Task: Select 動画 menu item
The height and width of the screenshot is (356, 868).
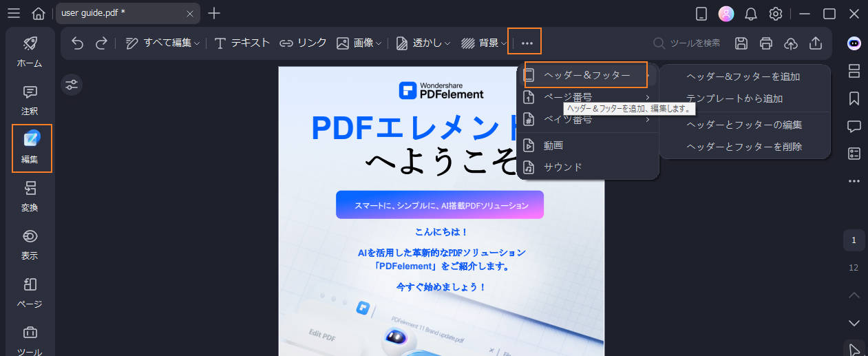Action: tap(586, 145)
